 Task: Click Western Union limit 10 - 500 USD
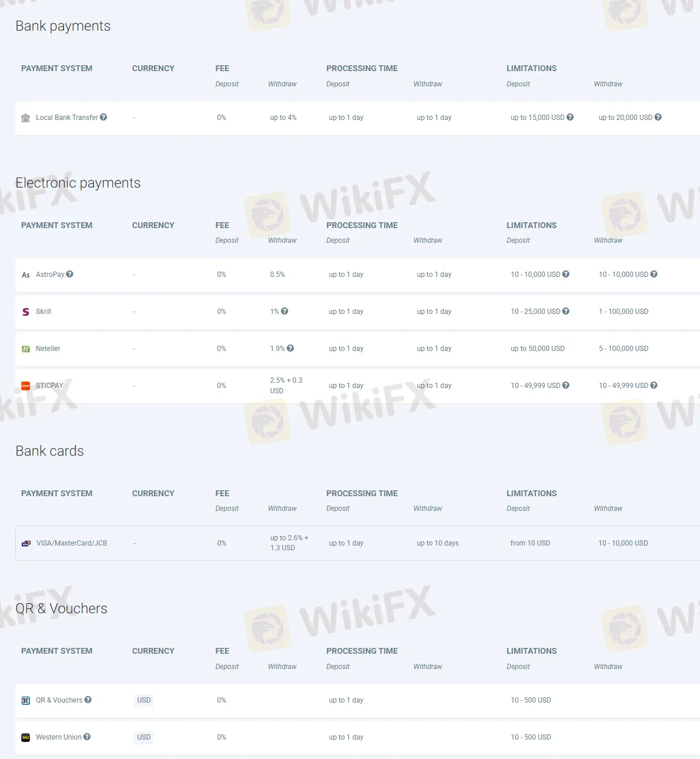531,737
